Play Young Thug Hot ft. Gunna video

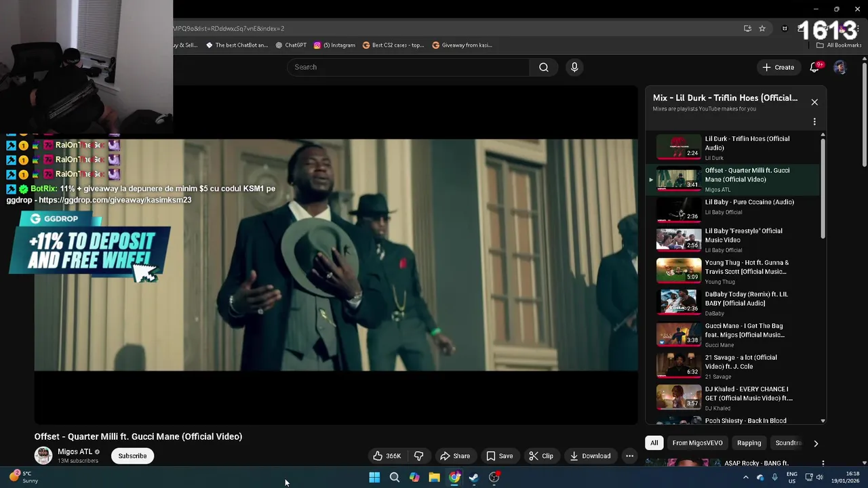coord(734,272)
